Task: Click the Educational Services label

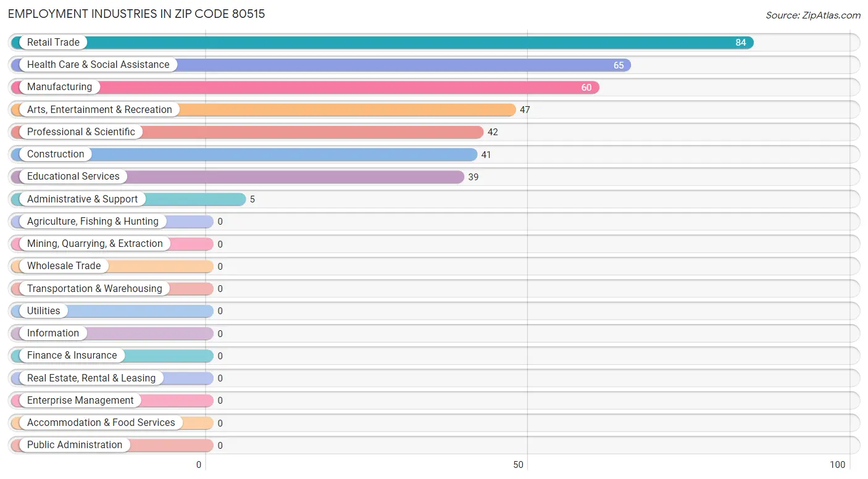Action: pyautogui.click(x=73, y=177)
